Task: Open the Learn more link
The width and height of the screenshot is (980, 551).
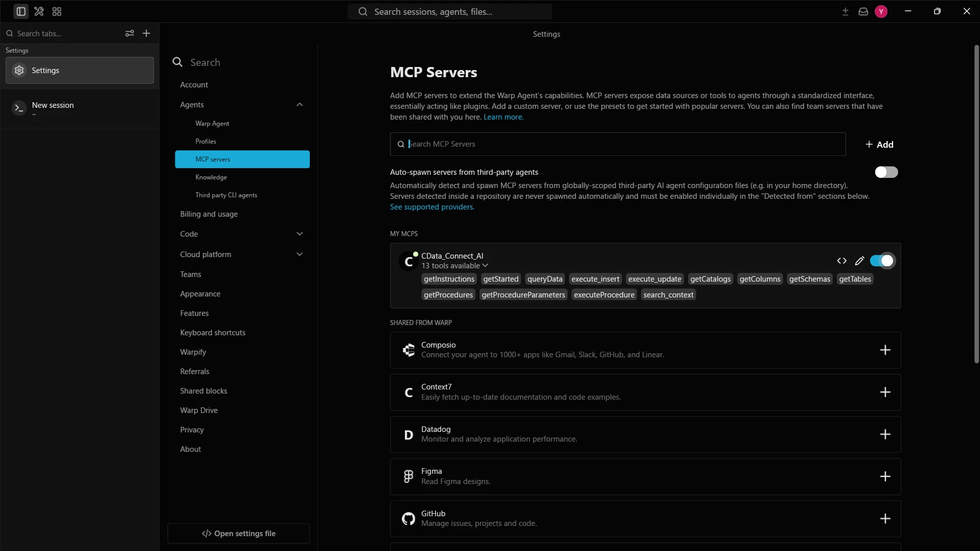Action: coord(503,117)
